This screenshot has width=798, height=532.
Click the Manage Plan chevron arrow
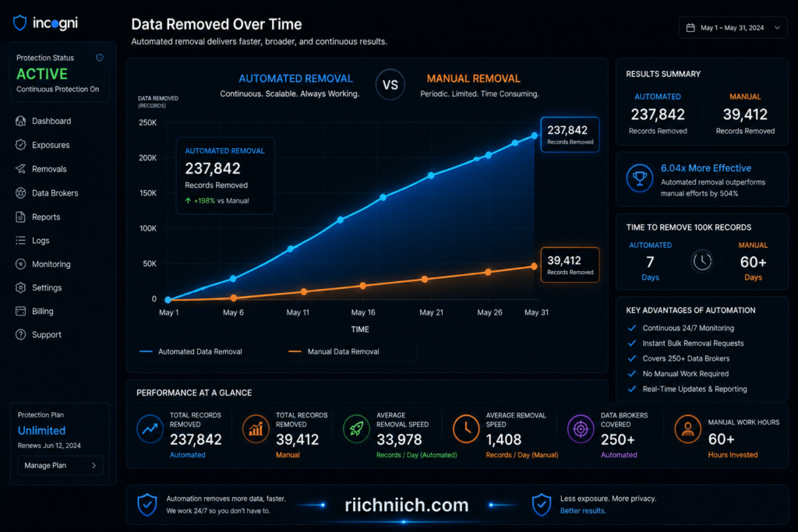coord(94,465)
